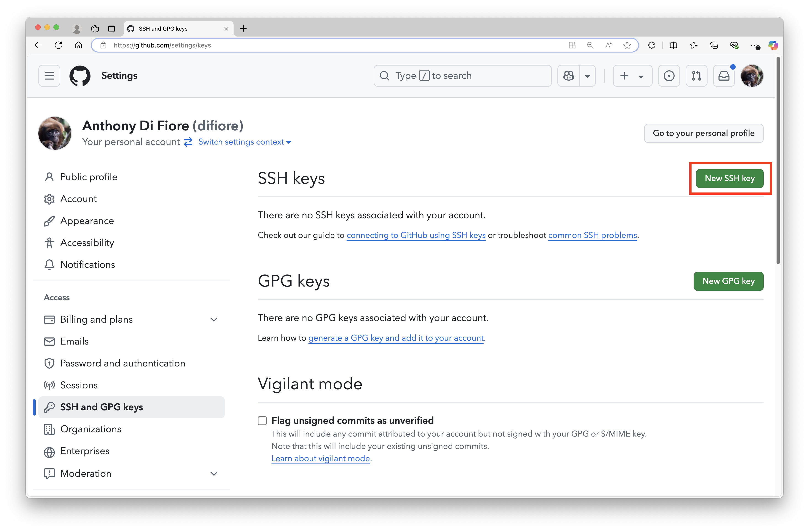Open the notifications inbox icon

[724, 75]
